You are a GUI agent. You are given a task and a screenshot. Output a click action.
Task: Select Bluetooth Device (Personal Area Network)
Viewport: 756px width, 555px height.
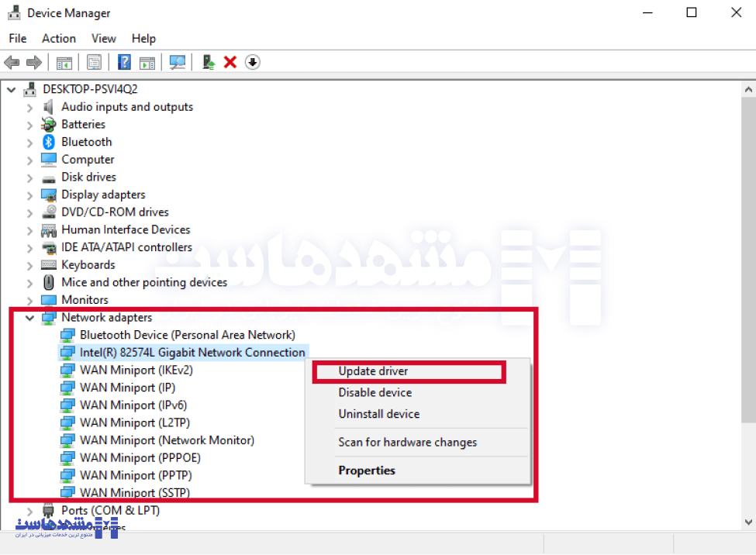[187, 335]
